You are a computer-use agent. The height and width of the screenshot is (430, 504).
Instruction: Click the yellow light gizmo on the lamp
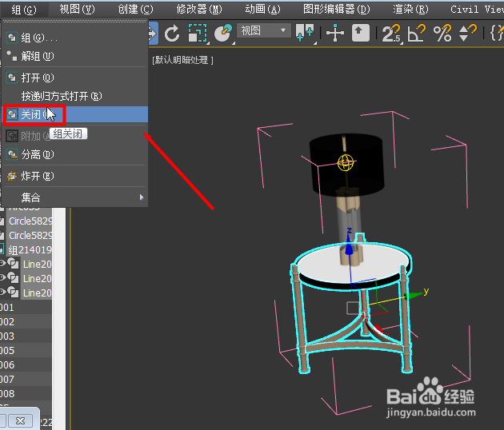(x=346, y=162)
